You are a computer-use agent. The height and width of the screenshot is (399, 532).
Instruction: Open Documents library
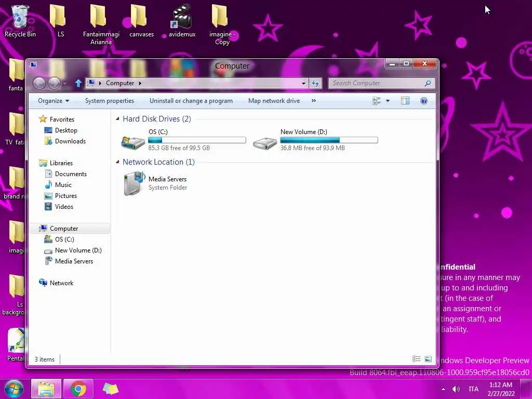(71, 174)
